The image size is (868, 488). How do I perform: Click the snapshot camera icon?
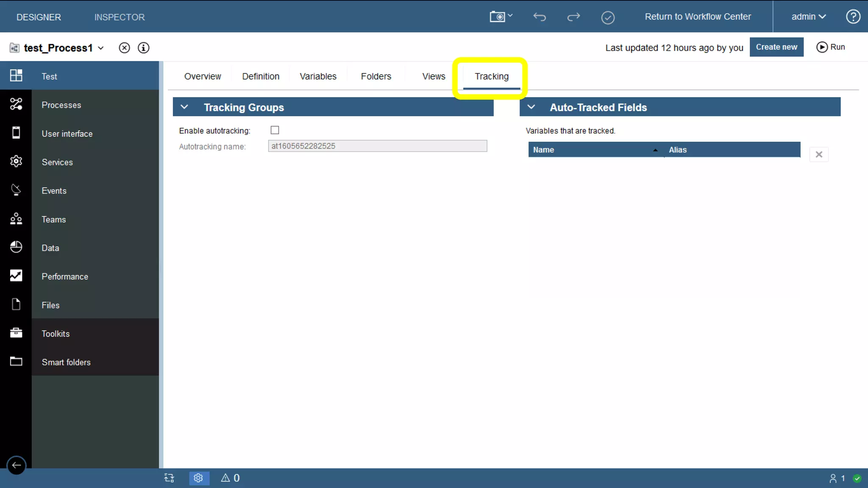(498, 17)
